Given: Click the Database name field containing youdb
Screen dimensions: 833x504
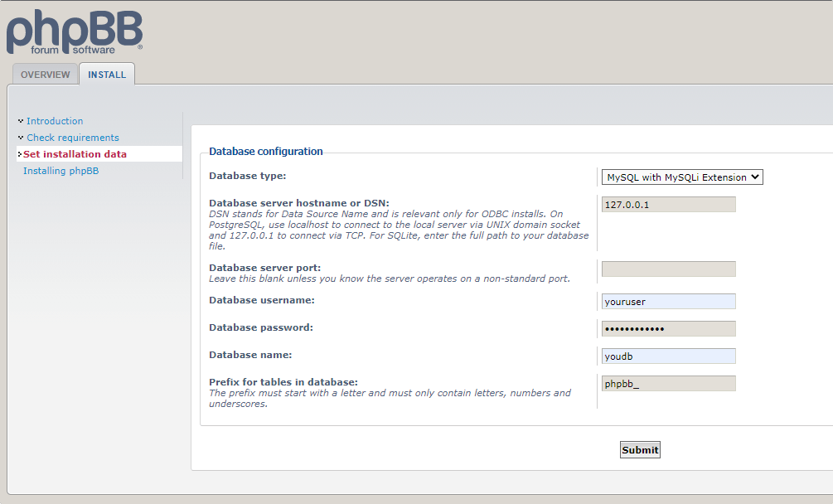Looking at the screenshot, I should (668, 355).
